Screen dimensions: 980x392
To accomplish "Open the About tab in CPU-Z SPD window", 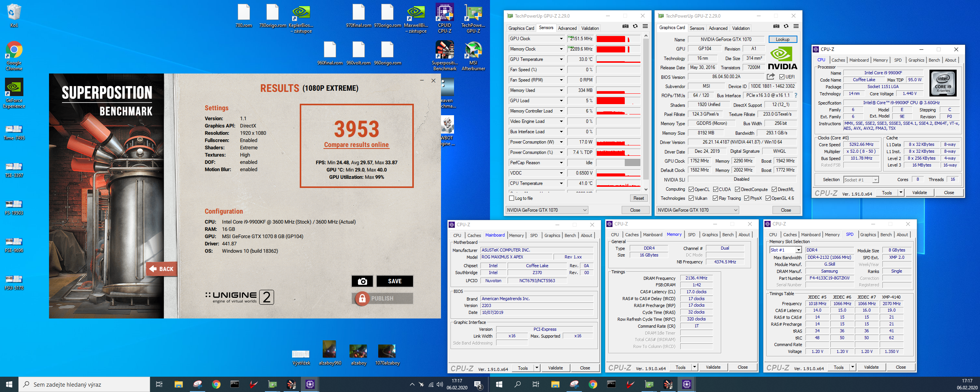I will point(902,235).
